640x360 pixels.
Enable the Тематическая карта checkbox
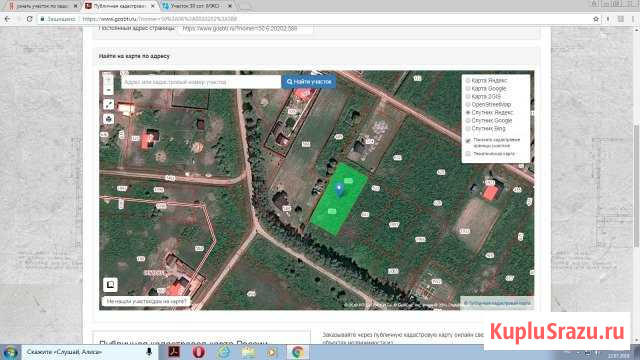[x=468, y=154]
